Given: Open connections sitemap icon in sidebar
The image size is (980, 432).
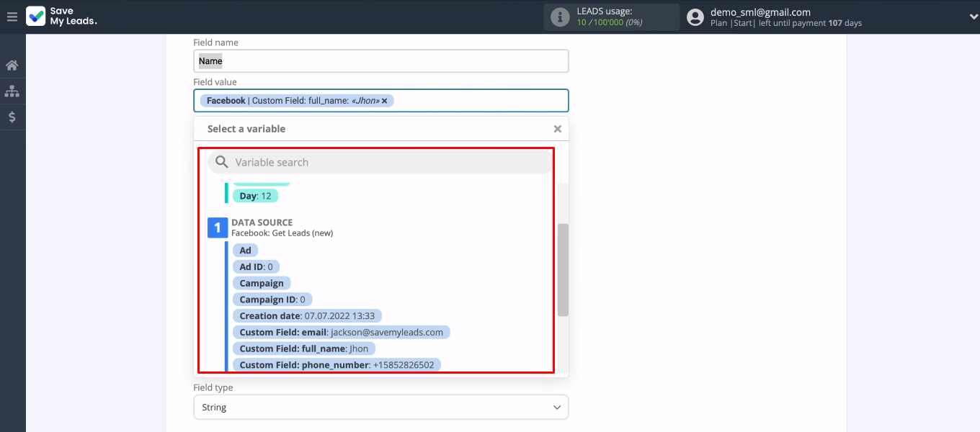Looking at the screenshot, I should tap(12, 91).
